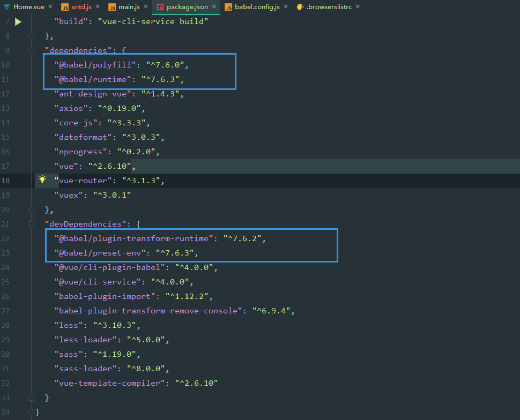Click the "@babel/polyfill" entry
This screenshot has height=420, width=520.
(x=95, y=65)
